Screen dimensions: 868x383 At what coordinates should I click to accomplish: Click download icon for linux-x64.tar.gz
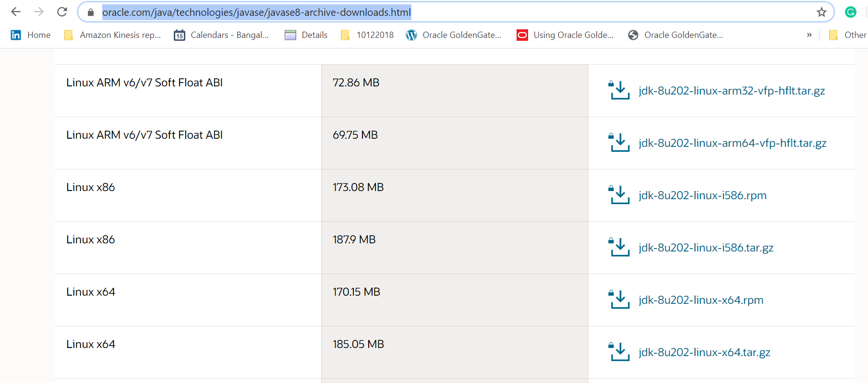[619, 352]
